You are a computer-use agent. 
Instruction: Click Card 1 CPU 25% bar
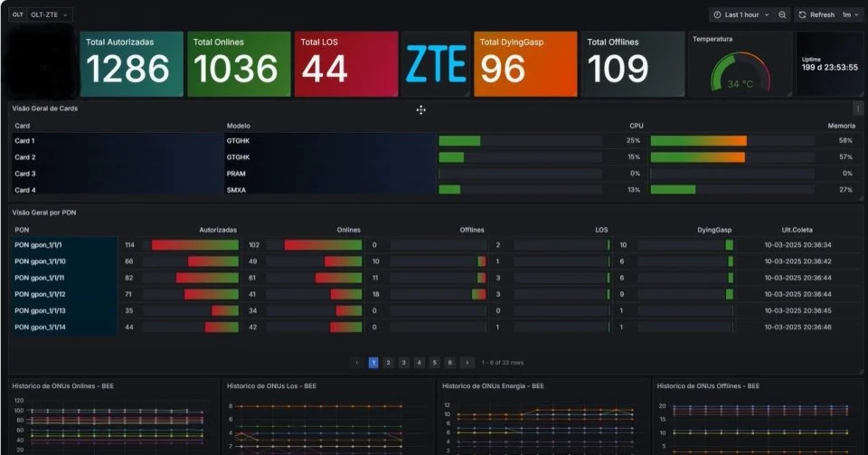pos(520,140)
